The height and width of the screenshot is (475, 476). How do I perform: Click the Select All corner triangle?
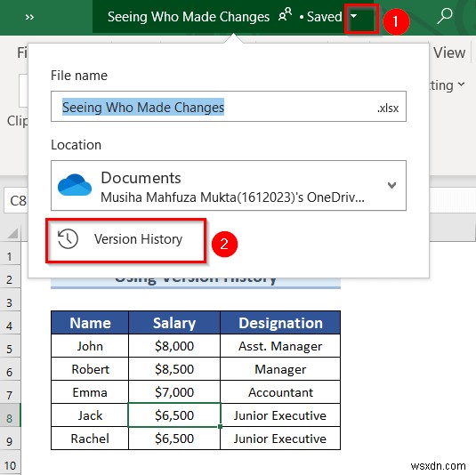12,233
